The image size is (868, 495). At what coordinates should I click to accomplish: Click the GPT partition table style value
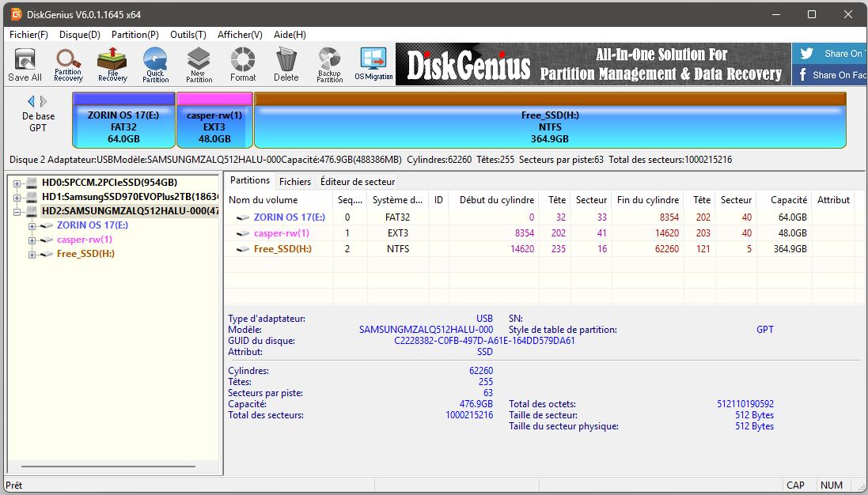765,330
